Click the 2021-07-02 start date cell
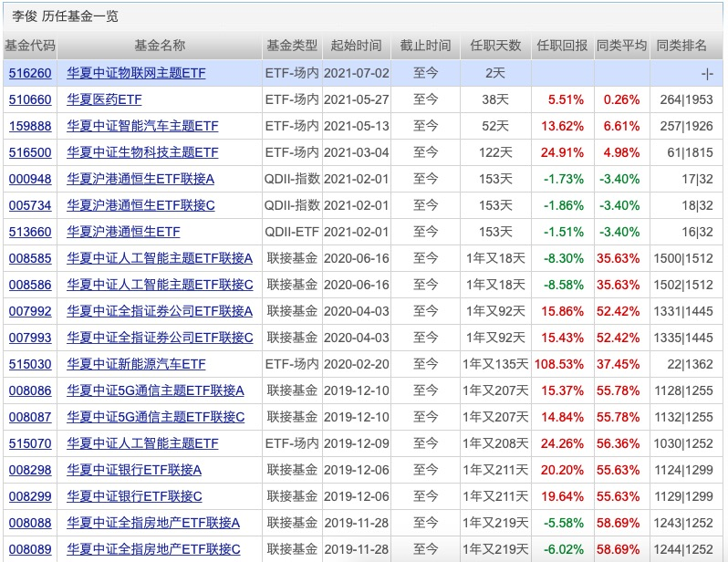728x562 pixels. coord(356,73)
